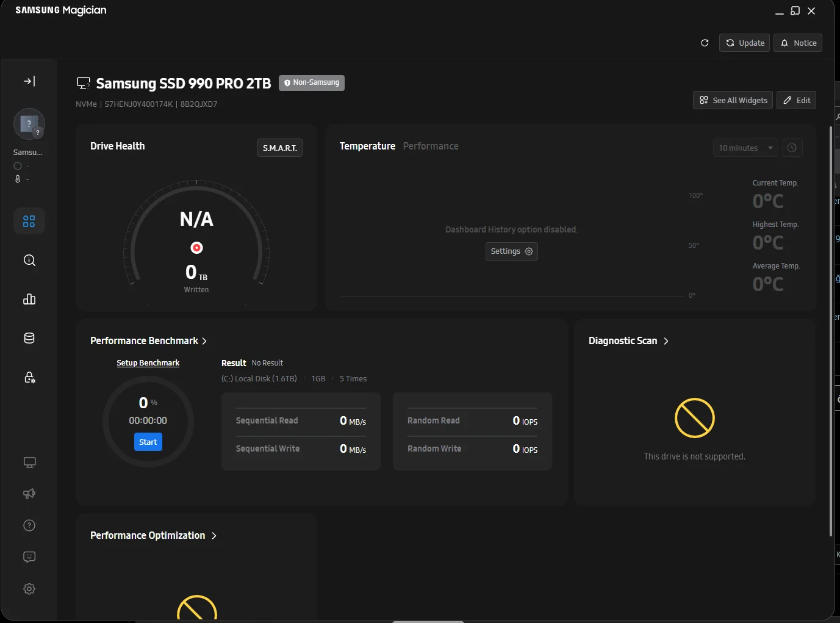The width and height of the screenshot is (840, 623).
Task: Select the Temperature tab
Action: click(367, 146)
